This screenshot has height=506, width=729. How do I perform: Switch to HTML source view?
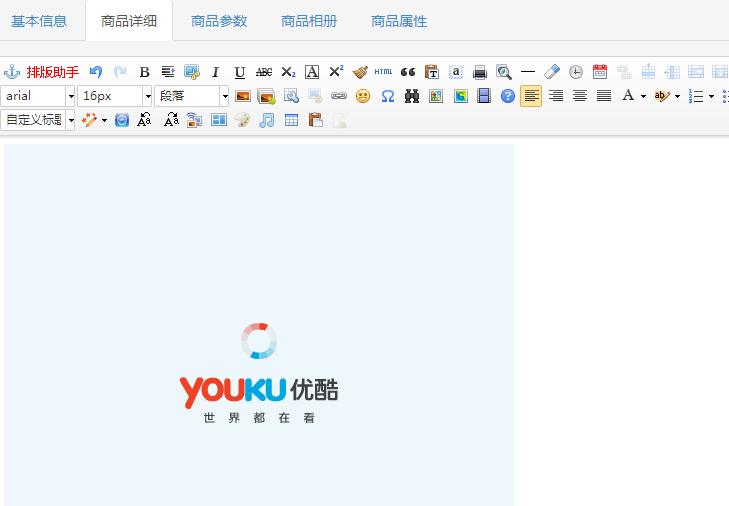(x=384, y=72)
